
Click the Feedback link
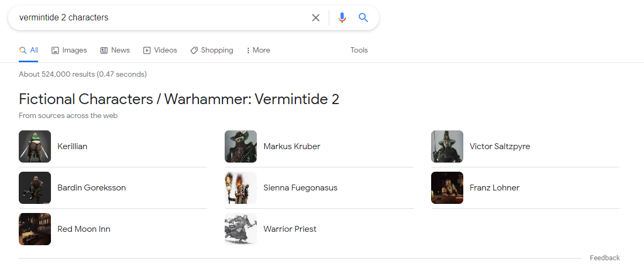(x=604, y=258)
